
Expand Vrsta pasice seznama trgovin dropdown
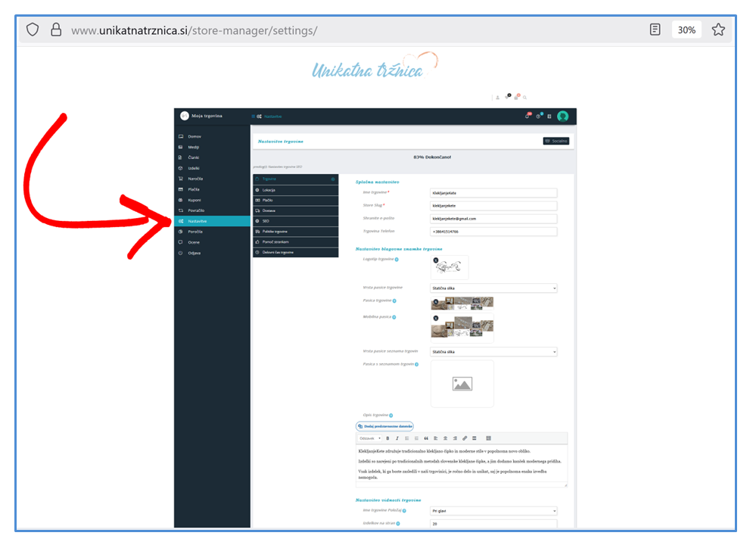[493, 352]
